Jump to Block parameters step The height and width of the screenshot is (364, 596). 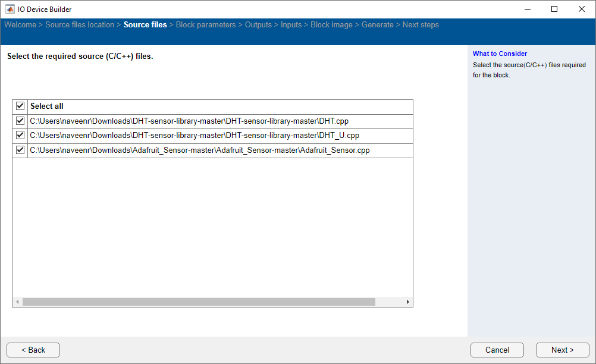click(x=206, y=25)
